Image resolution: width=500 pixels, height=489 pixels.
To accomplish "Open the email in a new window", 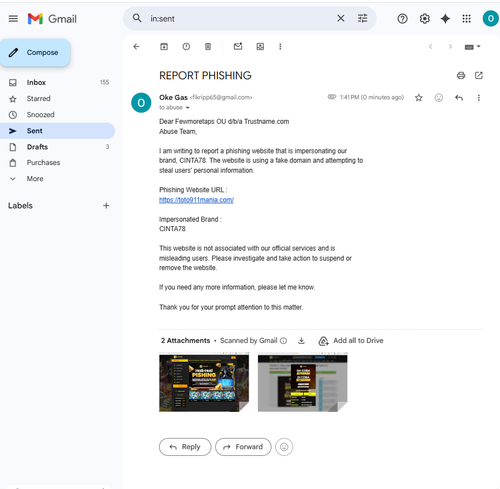I will (x=479, y=76).
